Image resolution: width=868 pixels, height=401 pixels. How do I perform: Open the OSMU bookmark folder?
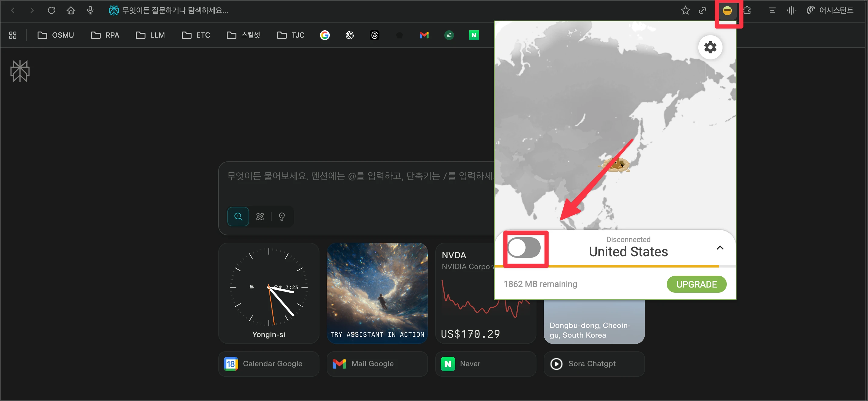point(55,35)
